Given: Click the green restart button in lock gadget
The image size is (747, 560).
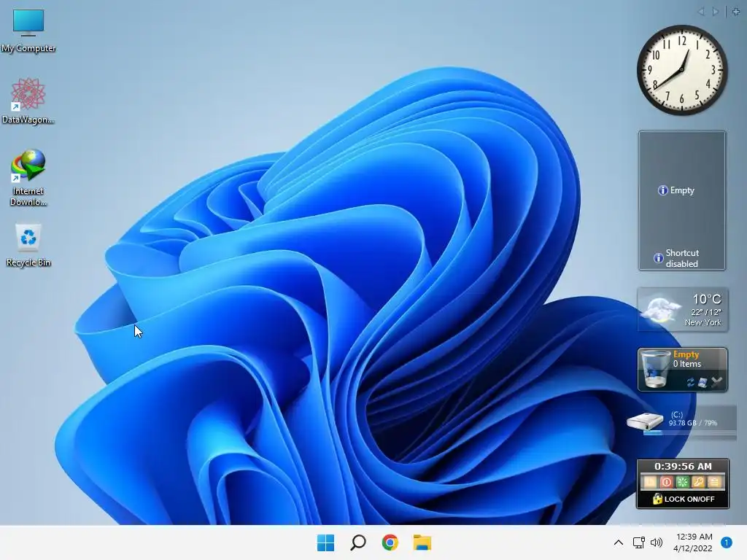Looking at the screenshot, I should pyautogui.click(x=683, y=482).
